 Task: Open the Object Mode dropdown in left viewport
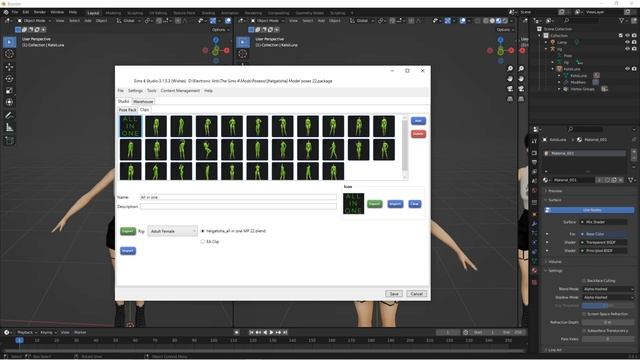(x=34, y=20)
